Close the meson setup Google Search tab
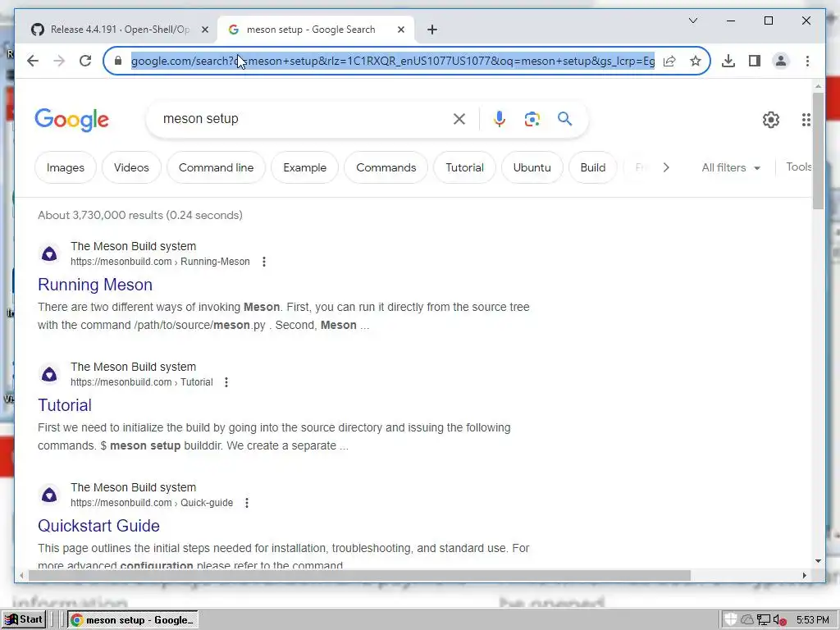Screen dimensions: 840x630 pos(400,30)
